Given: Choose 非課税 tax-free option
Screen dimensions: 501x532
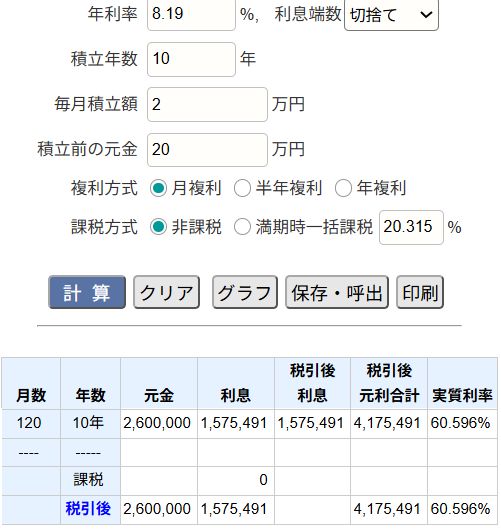Looking at the screenshot, I should [158, 227].
